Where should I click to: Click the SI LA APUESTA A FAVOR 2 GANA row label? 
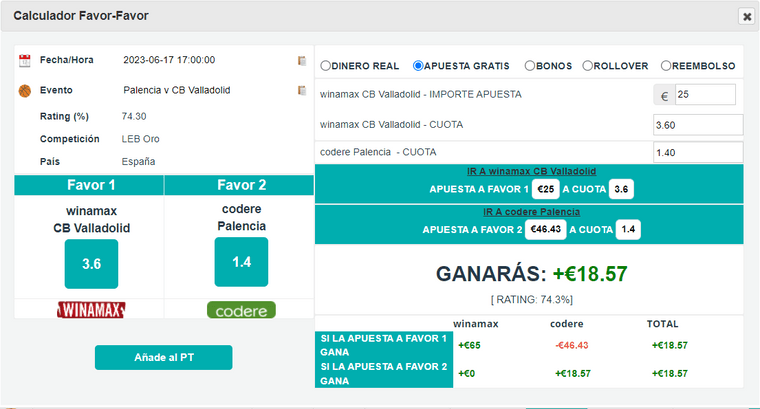[384, 374]
